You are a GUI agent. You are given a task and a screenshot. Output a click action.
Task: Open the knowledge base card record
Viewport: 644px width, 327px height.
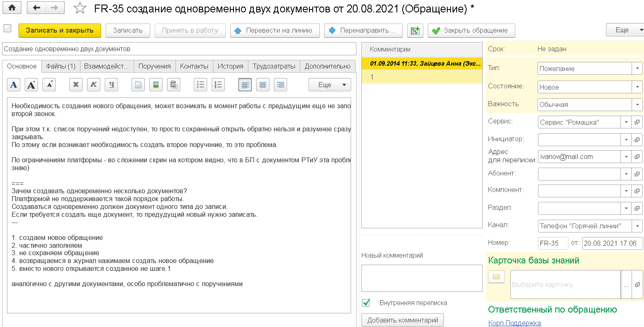point(637,284)
